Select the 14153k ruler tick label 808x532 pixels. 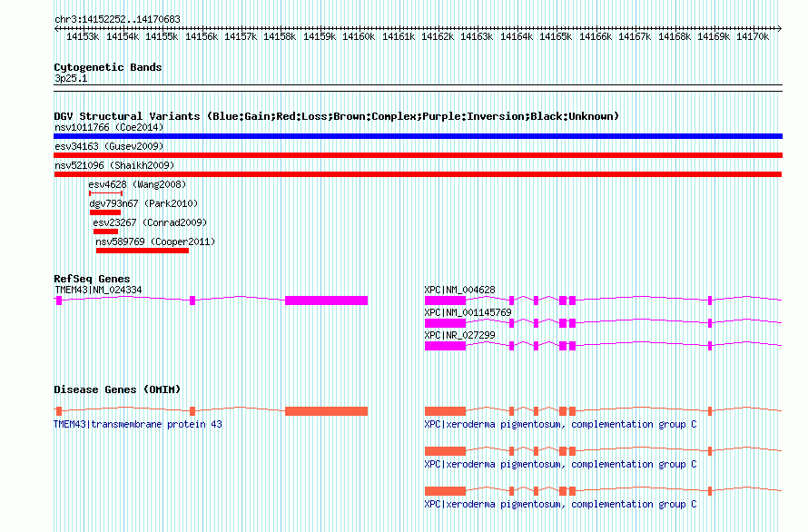83,36
